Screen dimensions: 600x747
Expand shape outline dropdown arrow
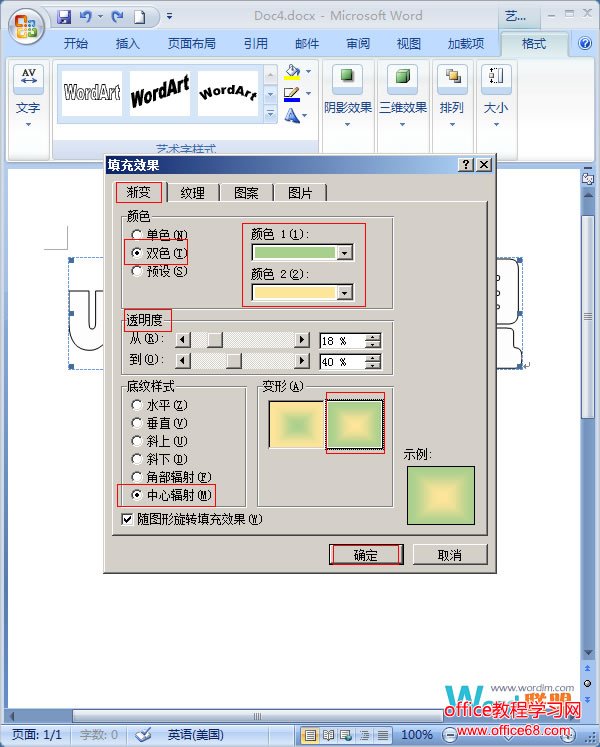pyautogui.click(x=309, y=93)
